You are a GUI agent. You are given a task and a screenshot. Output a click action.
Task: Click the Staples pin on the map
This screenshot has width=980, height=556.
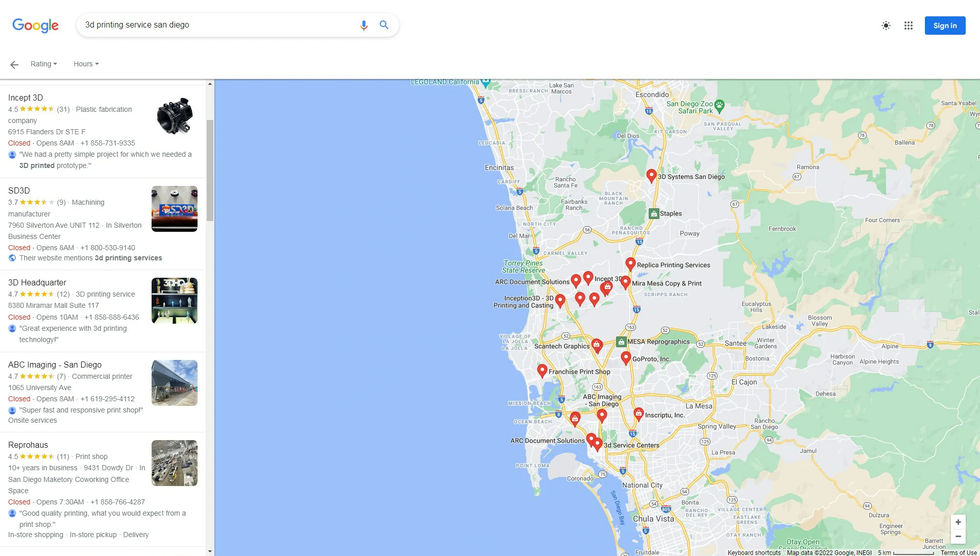[654, 213]
